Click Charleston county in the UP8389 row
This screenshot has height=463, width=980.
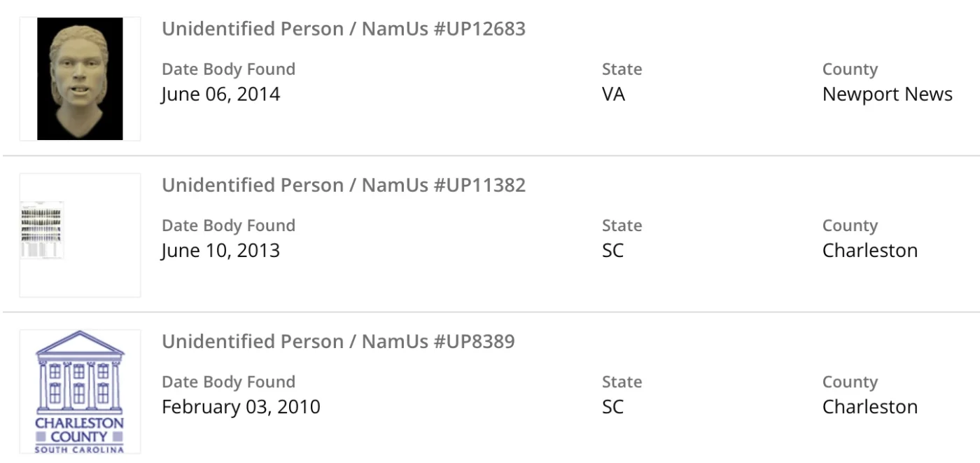[869, 406]
